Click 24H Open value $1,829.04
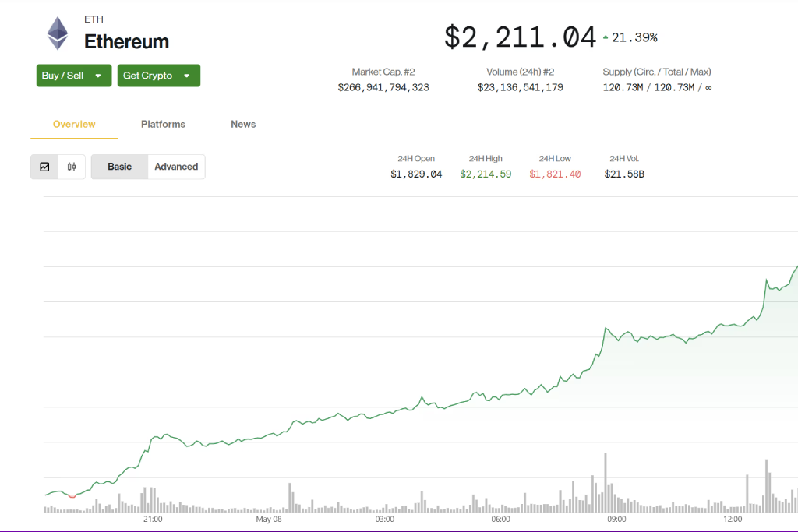 416,174
